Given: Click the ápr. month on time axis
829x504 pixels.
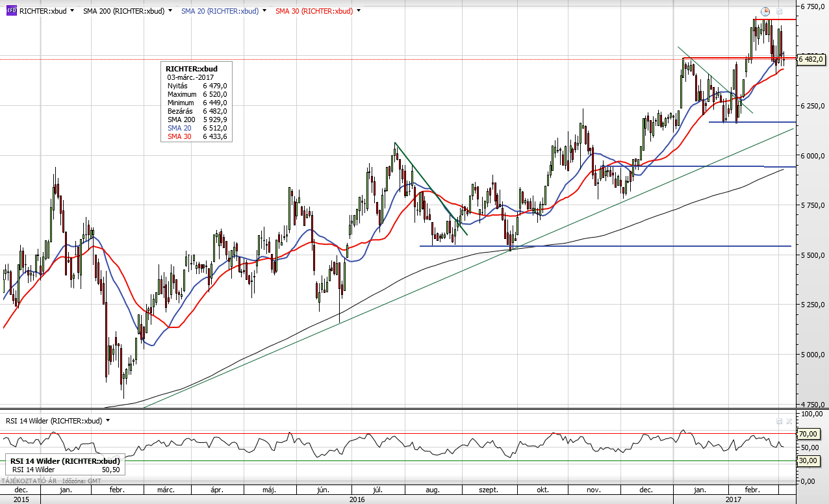Looking at the screenshot, I should click(x=218, y=490).
